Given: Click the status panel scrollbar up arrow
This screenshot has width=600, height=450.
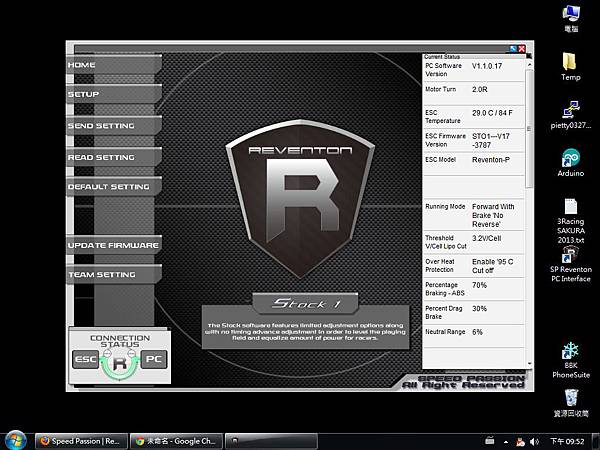Looking at the screenshot, I should (529, 65).
